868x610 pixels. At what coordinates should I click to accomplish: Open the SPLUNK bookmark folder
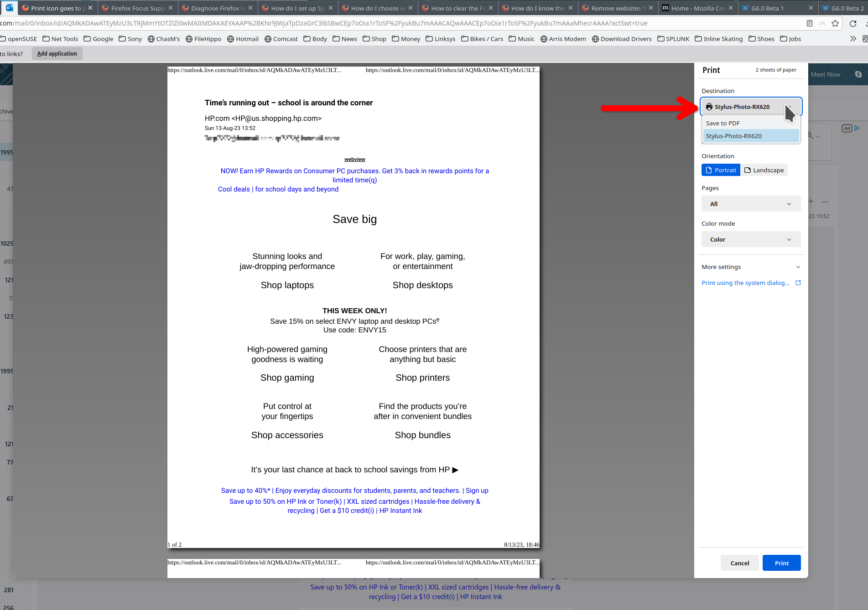tap(673, 39)
